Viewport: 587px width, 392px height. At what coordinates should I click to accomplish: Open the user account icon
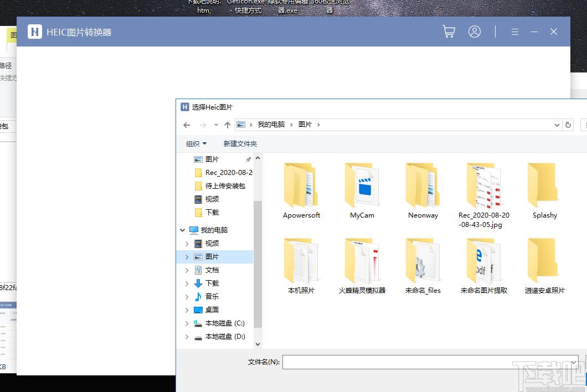tap(475, 32)
